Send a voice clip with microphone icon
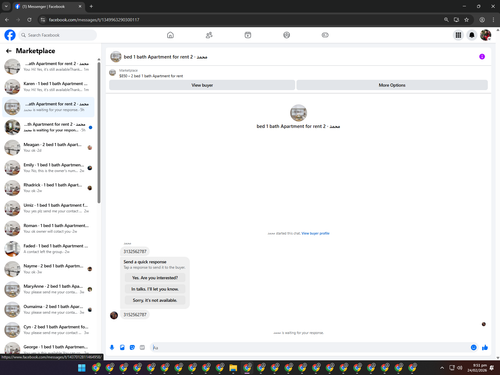Viewport: 500px width, 375px height. [112, 347]
